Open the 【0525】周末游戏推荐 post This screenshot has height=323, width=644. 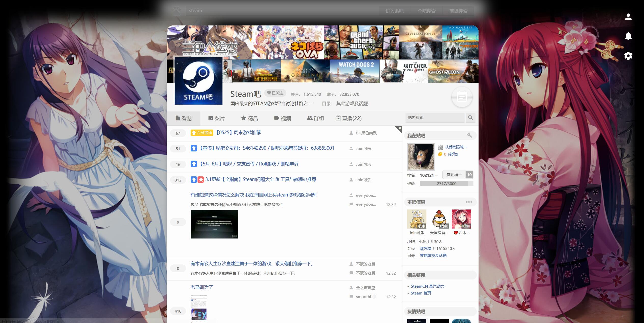pyautogui.click(x=238, y=133)
